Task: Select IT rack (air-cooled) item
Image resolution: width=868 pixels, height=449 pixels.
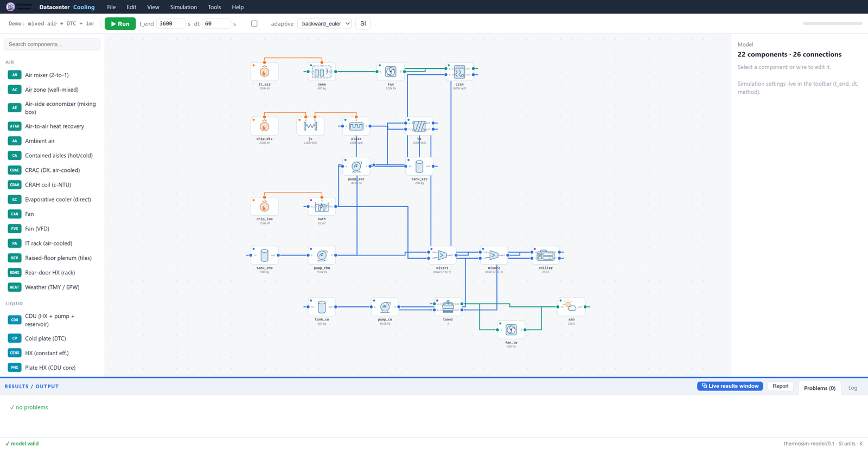Action: pos(52,243)
